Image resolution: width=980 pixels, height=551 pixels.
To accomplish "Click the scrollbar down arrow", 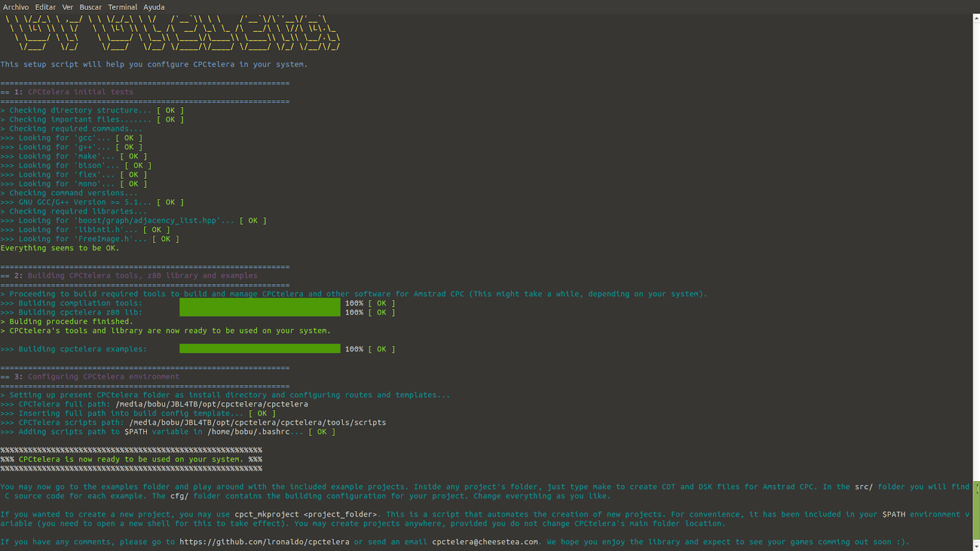I will coord(976,546).
